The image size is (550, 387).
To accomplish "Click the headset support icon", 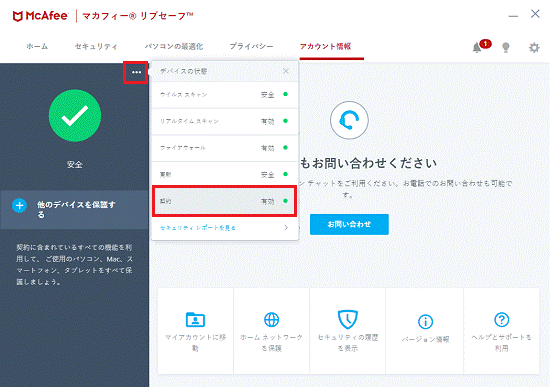I will click(x=349, y=120).
